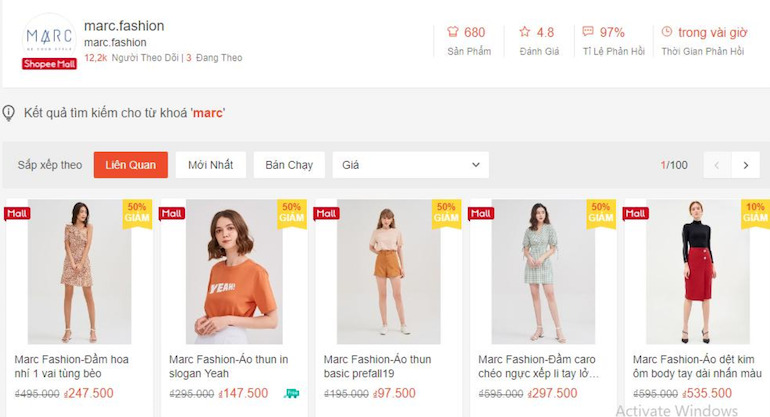Click the MARC shop logo avatar

pyautogui.click(x=49, y=36)
